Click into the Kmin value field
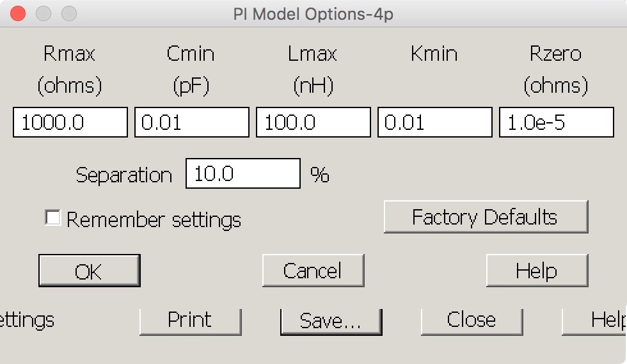The width and height of the screenshot is (627, 364). [434, 122]
